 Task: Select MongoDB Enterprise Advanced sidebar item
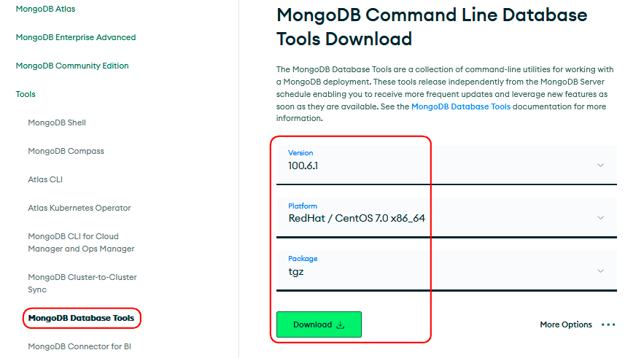[x=76, y=37]
